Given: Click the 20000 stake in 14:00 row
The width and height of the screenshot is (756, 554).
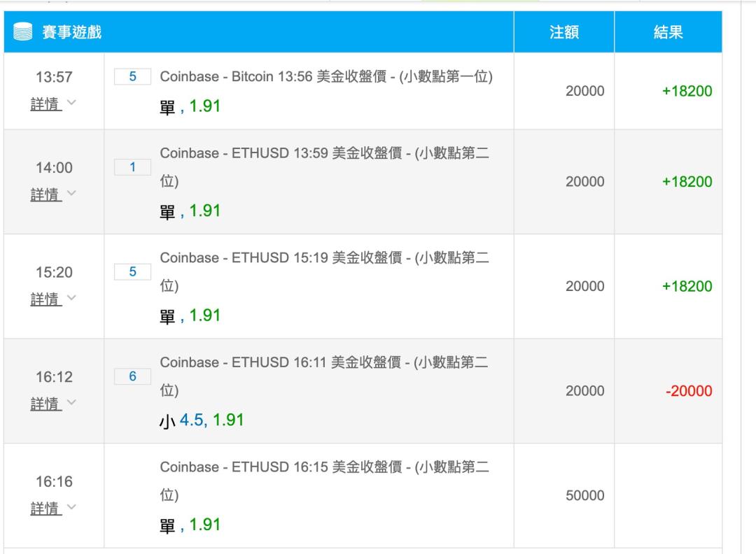Looking at the screenshot, I should [584, 182].
